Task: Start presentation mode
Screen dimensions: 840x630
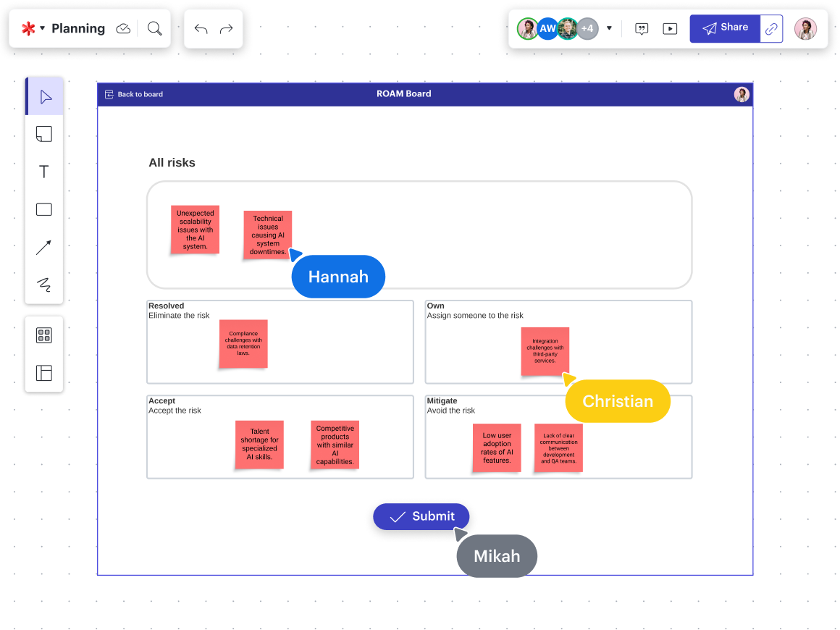Action: (x=671, y=29)
